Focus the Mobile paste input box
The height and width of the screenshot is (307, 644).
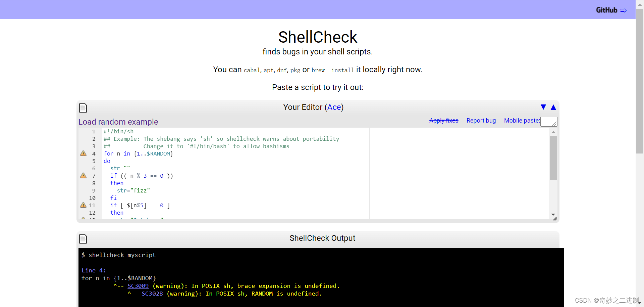point(549,122)
